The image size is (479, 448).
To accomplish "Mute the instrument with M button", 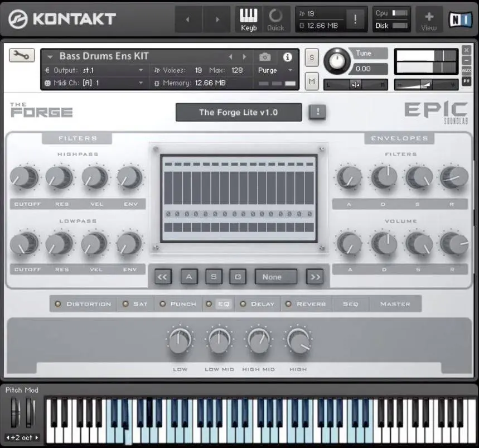I will (312, 81).
